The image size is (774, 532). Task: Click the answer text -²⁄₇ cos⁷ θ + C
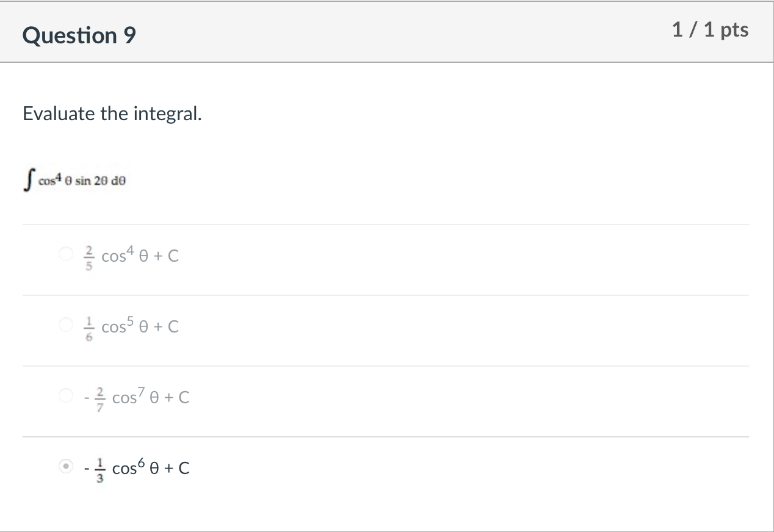[136, 396]
